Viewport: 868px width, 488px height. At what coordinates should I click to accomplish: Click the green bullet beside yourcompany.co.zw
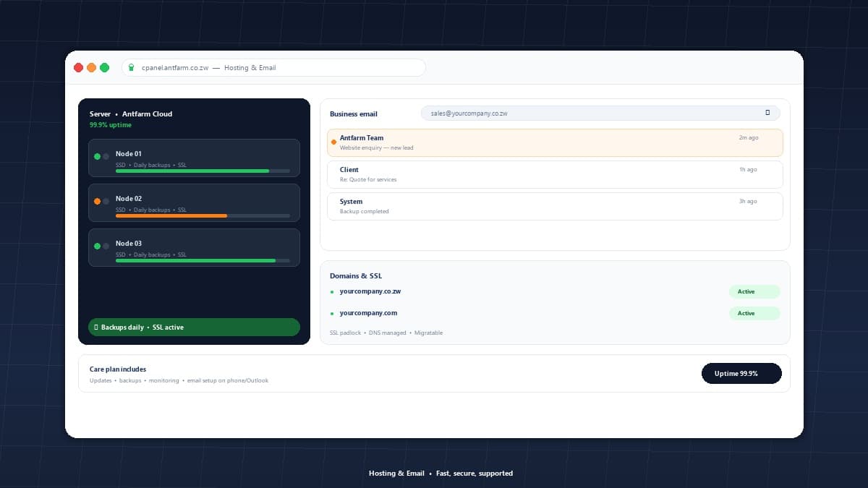[332, 292]
